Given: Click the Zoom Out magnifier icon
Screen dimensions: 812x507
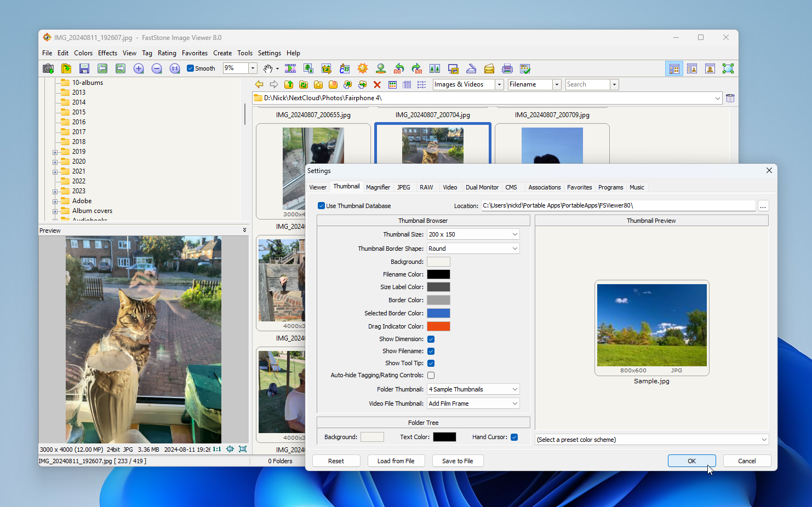Looking at the screenshot, I should click(157, 68).
